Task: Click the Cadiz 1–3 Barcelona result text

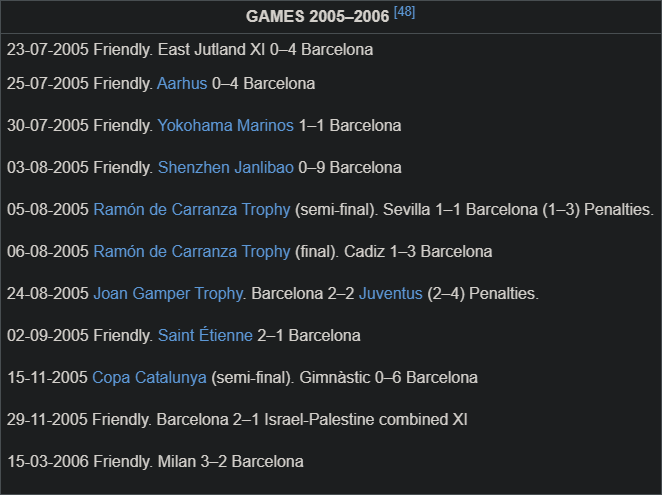Action: 418,252
